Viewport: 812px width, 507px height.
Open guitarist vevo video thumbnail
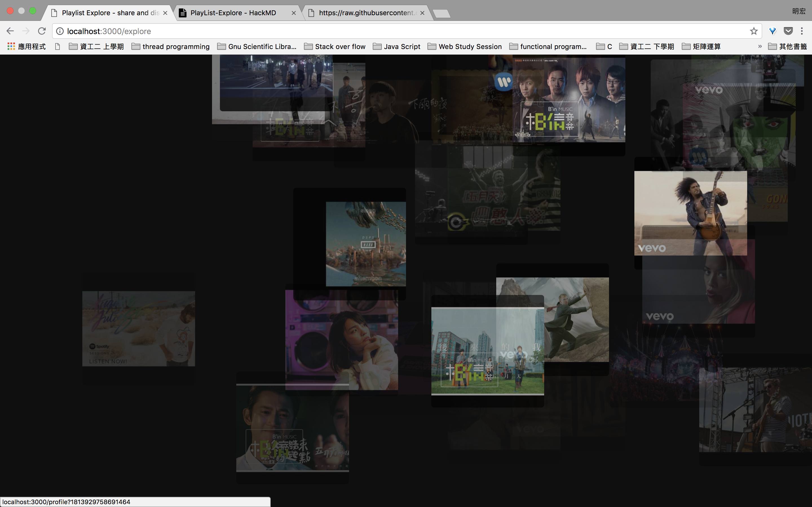pyautogui.click(x=690, y=213)
